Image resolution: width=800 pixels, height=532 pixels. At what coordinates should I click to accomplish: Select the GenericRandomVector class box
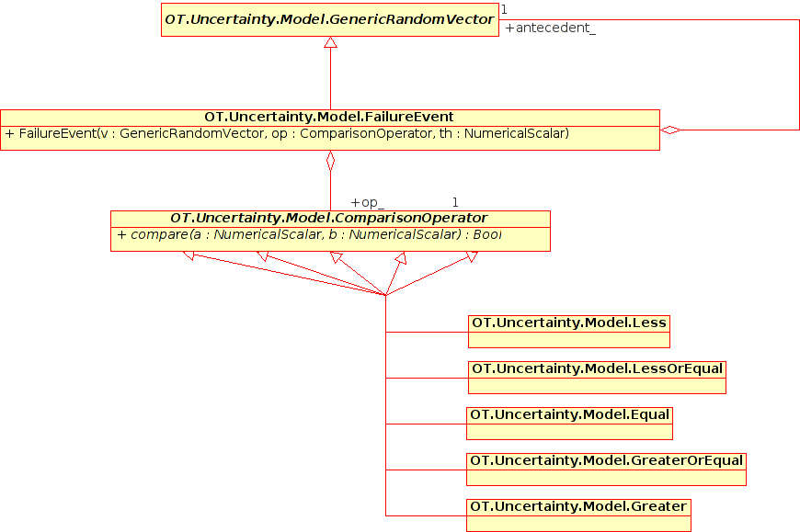click(330, 19)
